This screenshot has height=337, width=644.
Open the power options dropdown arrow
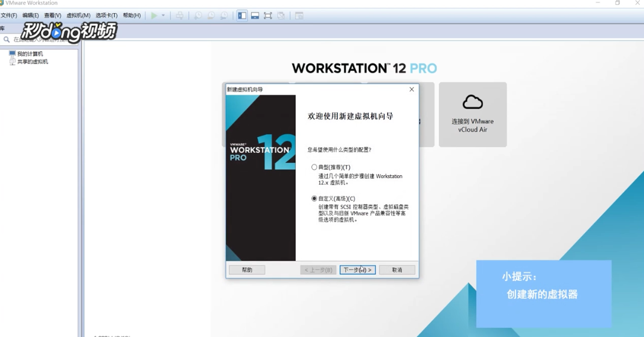163,16
